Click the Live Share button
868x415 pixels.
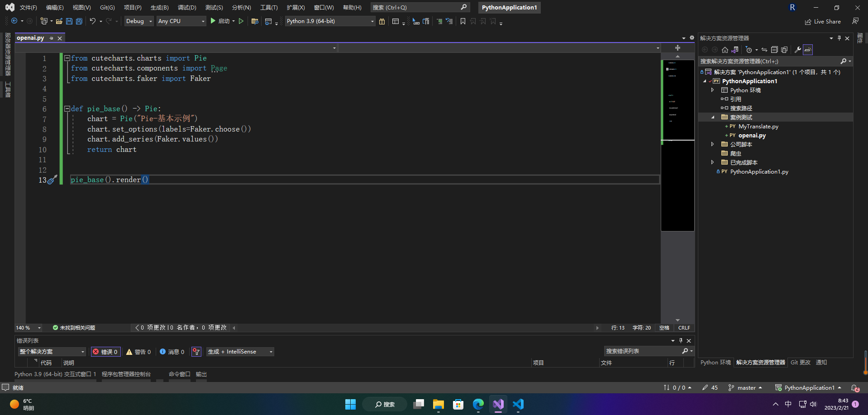[823, 21]
